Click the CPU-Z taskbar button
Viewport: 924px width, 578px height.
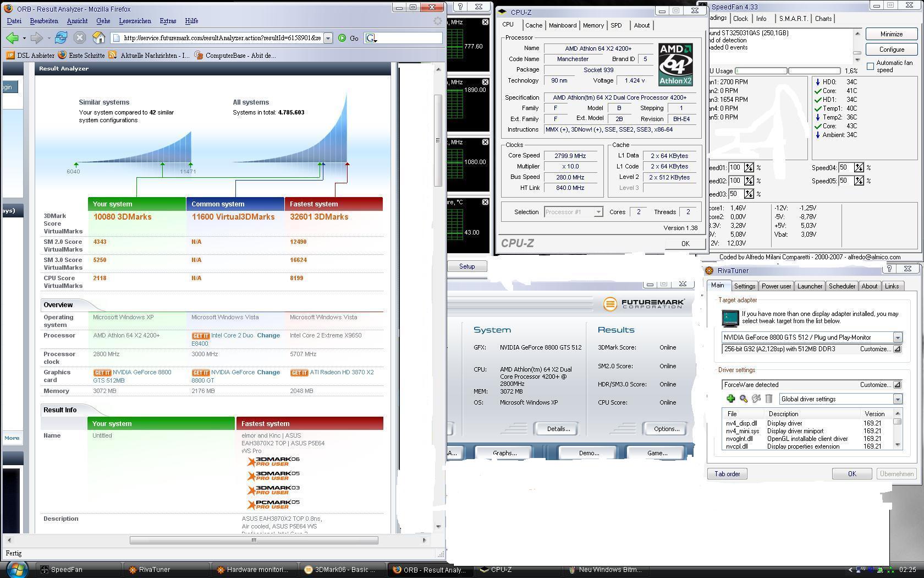click(518, 570)
